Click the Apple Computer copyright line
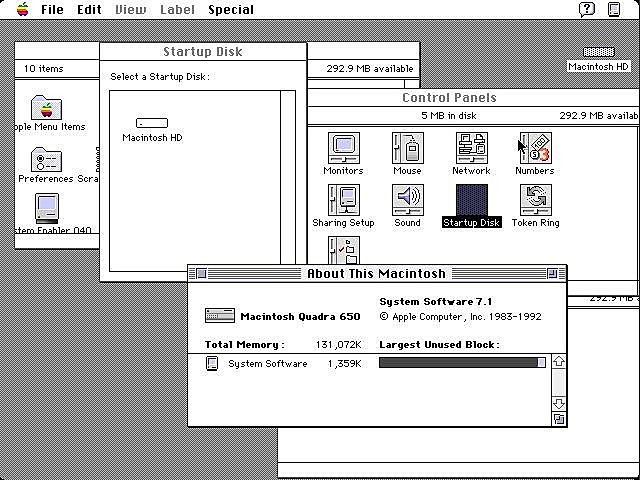The height and width of the screenshot is (480, 640). 460,317
